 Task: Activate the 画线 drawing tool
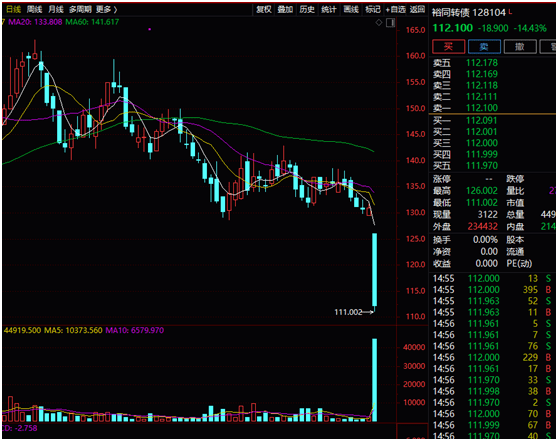tap(351, 10)
